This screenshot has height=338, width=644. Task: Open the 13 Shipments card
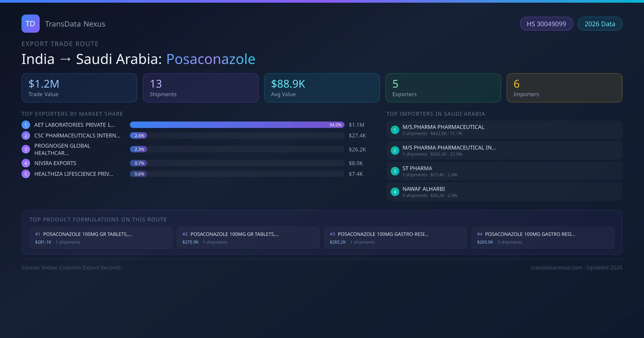pos(200,88)
